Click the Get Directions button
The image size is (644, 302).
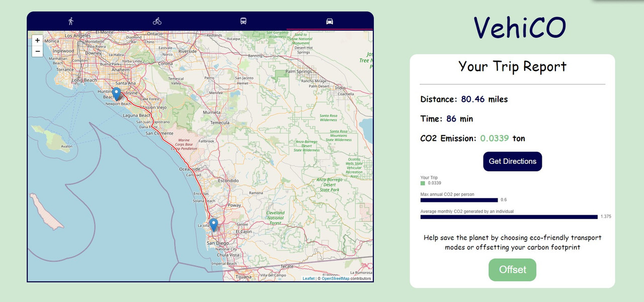click(512, 161)
